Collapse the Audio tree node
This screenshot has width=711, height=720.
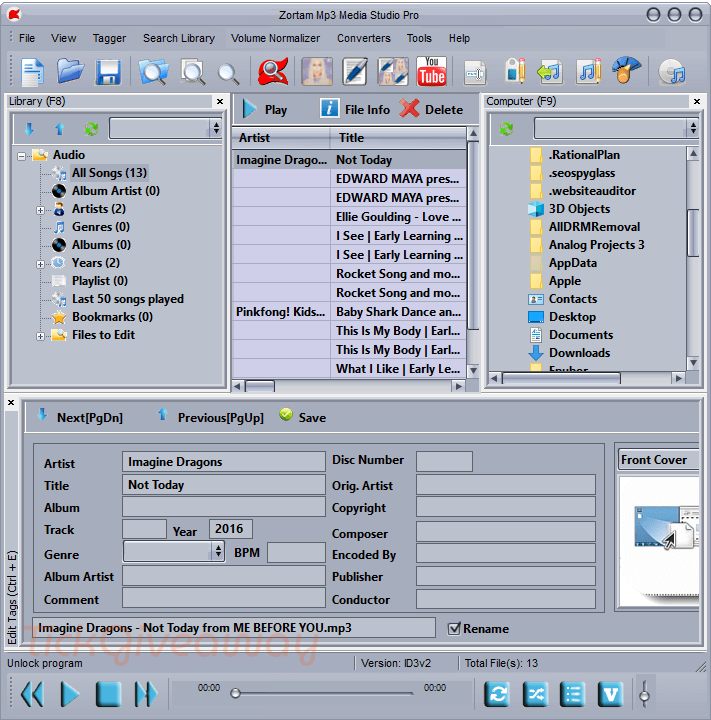pyautogui.click(x=21, y=157)
